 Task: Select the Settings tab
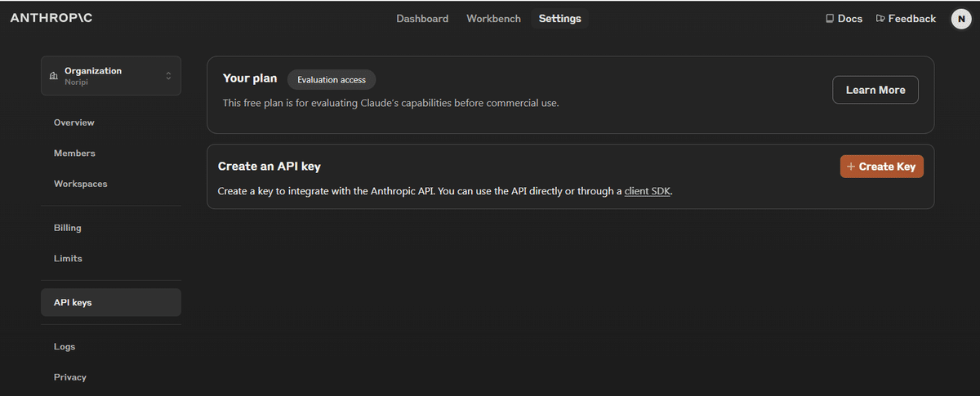[559, 19]
